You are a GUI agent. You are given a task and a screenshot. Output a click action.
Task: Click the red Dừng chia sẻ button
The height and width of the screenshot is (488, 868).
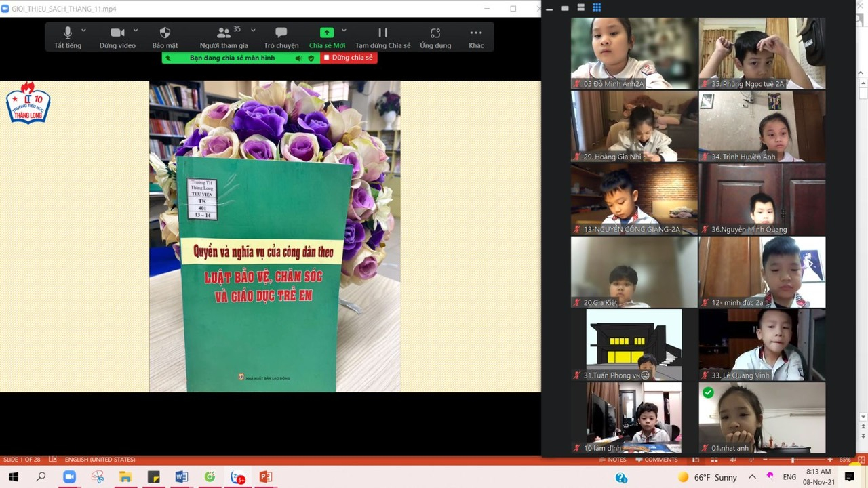(349, 58)
